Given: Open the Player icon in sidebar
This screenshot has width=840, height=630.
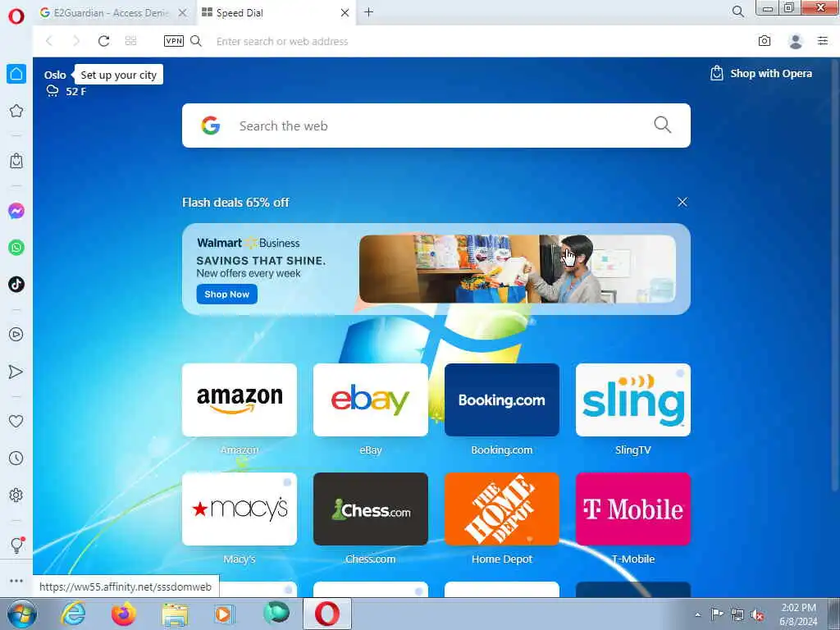Looking at the screenshot, I should tap(16, 335).
